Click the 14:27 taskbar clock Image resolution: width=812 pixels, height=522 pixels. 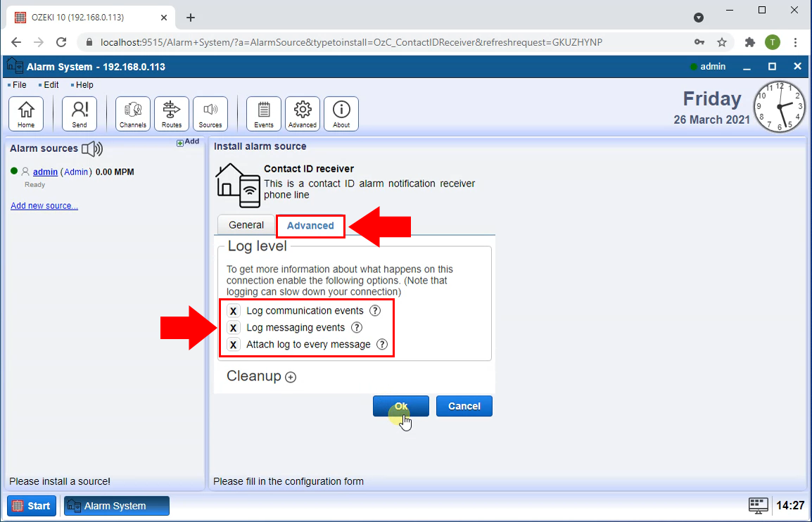point(790,505)
